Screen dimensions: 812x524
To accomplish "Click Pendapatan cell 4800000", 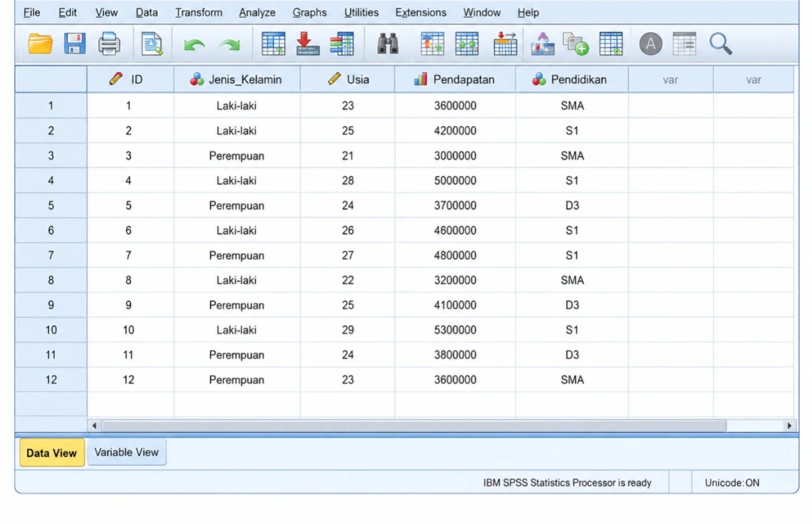I will click(x=455, y=255).
